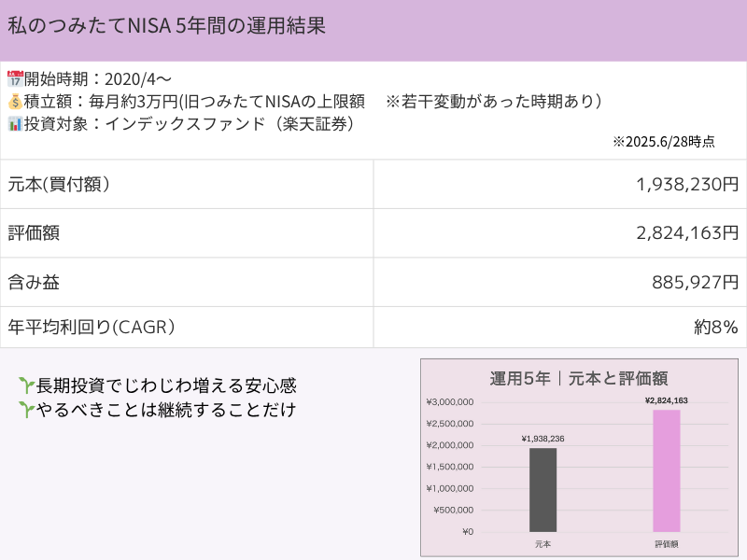747x560 pixels.
Task: Click the bar chart emoji icon
Action: (x=15, y=124)
